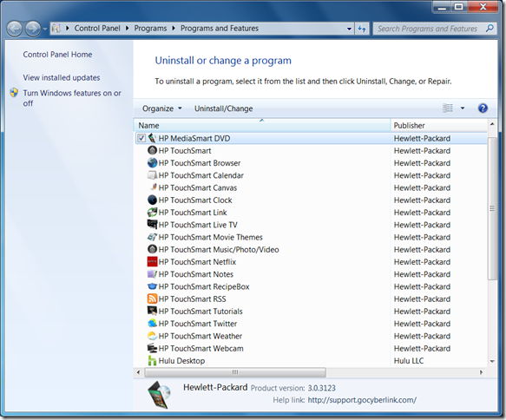Uncheck the HP MediaSmart DVD checkbox
This screenshot has width=506, height=420.
click(x=141, y=138)
